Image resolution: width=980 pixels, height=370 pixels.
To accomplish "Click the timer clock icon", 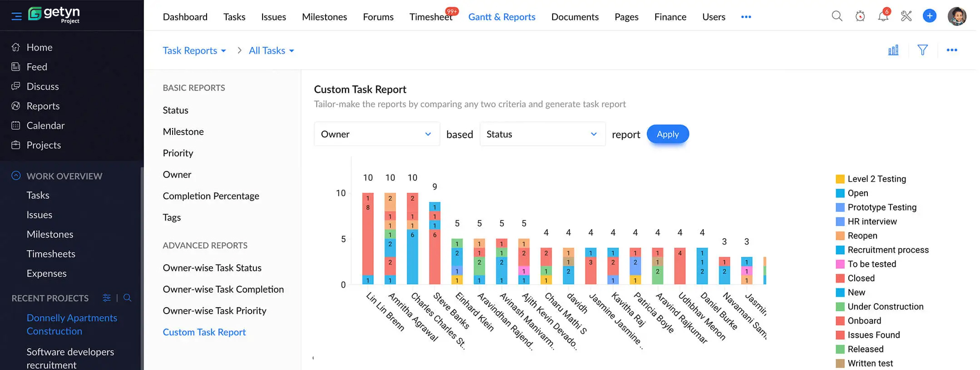I will [860, 16].
